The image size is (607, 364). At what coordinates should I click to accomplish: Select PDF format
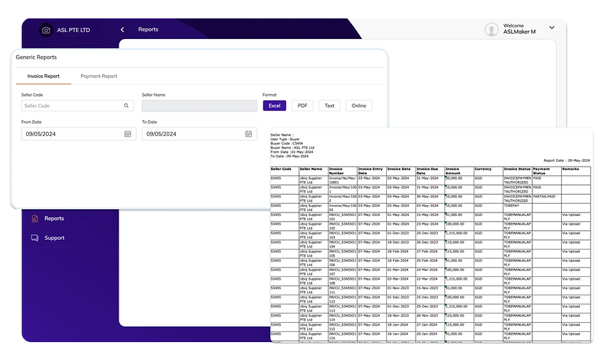302,106
